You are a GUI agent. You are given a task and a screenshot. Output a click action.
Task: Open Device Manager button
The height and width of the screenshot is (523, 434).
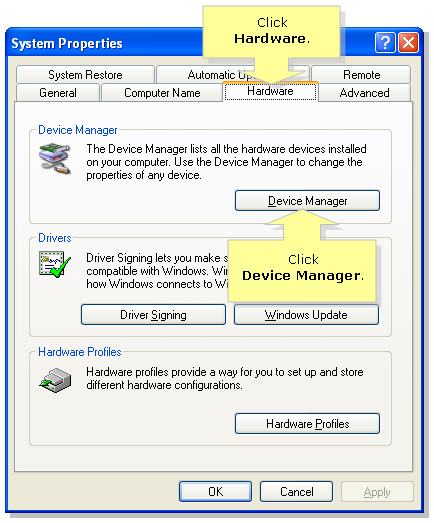(307, 201)
